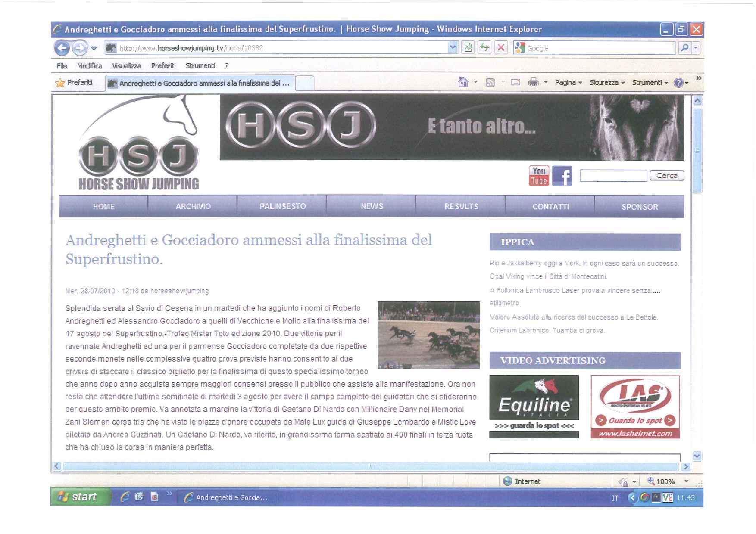Open NEWS navigation item

[x=372, y=207]
